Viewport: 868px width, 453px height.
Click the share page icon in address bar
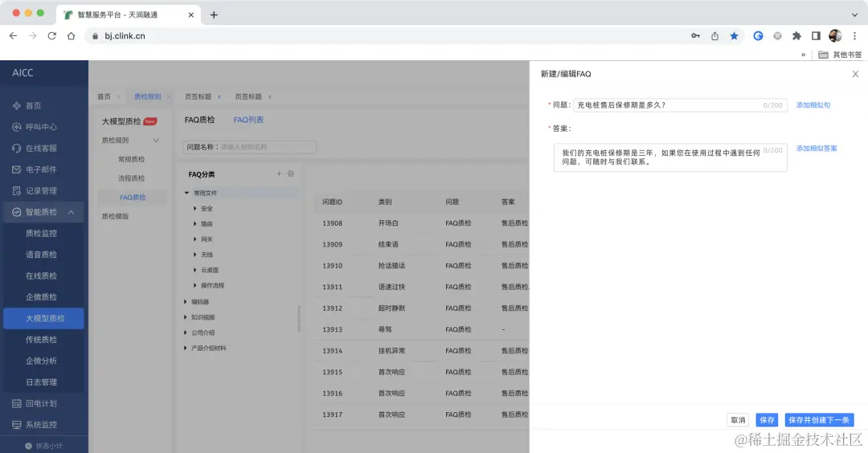714,36
